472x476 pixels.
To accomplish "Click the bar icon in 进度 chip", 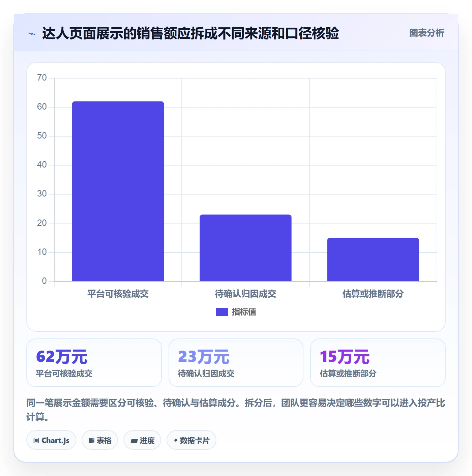I will [x=134, y=441].
